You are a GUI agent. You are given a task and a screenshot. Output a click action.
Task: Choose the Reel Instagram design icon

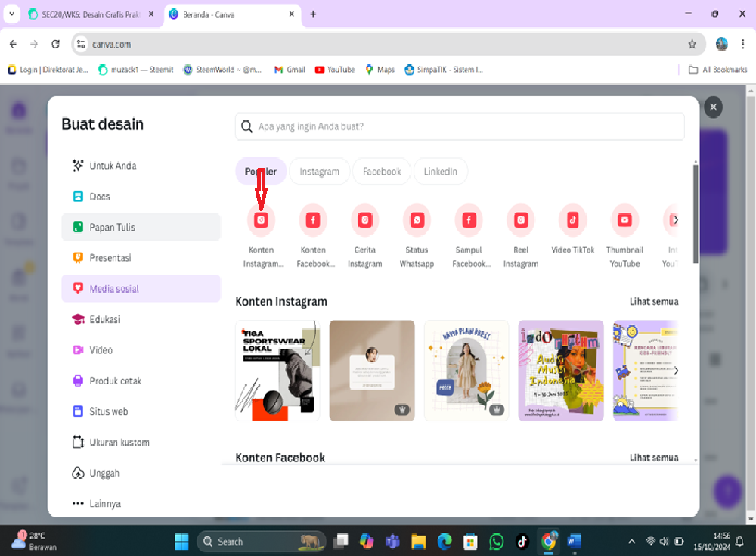[x=521, y=220]
